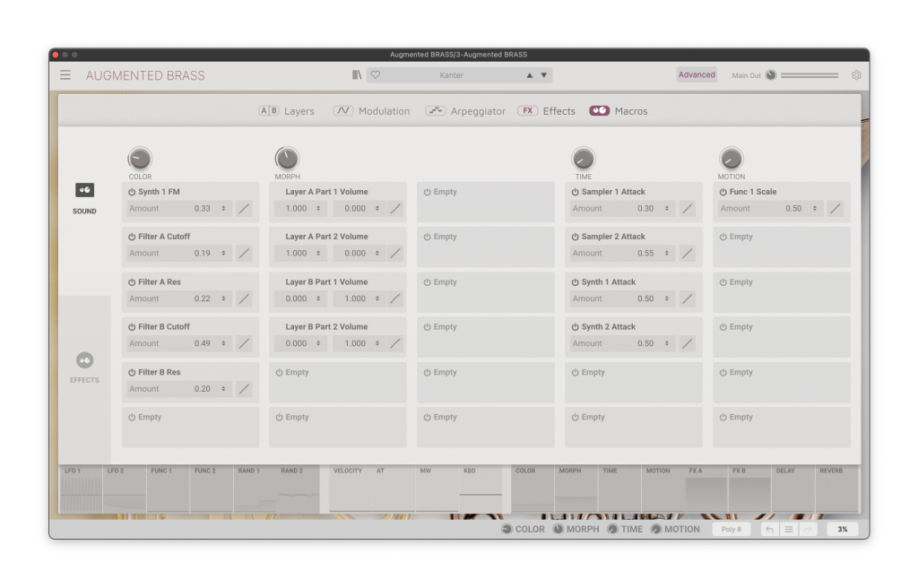Adjust Filter B Cutoff amount stepper

[223, 343]
